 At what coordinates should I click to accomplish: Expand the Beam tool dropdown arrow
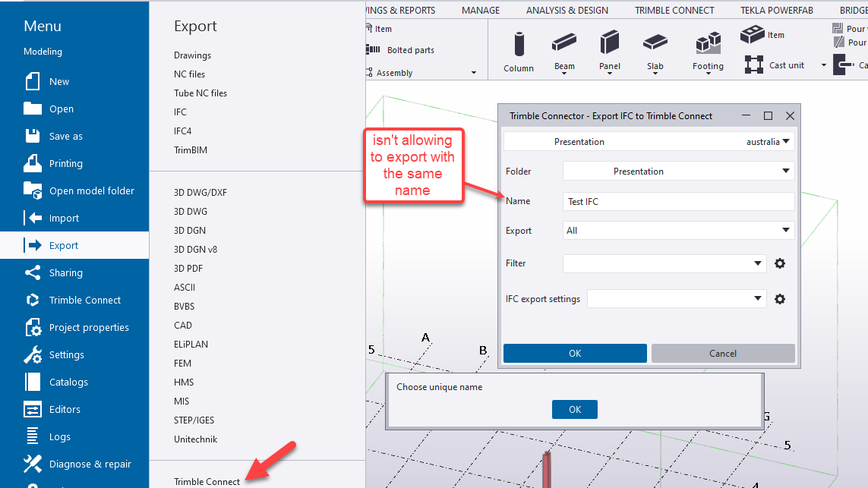(564, 74)
